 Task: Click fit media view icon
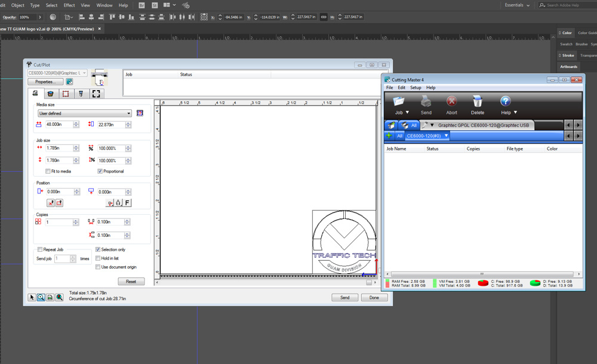tap(50, 297)
